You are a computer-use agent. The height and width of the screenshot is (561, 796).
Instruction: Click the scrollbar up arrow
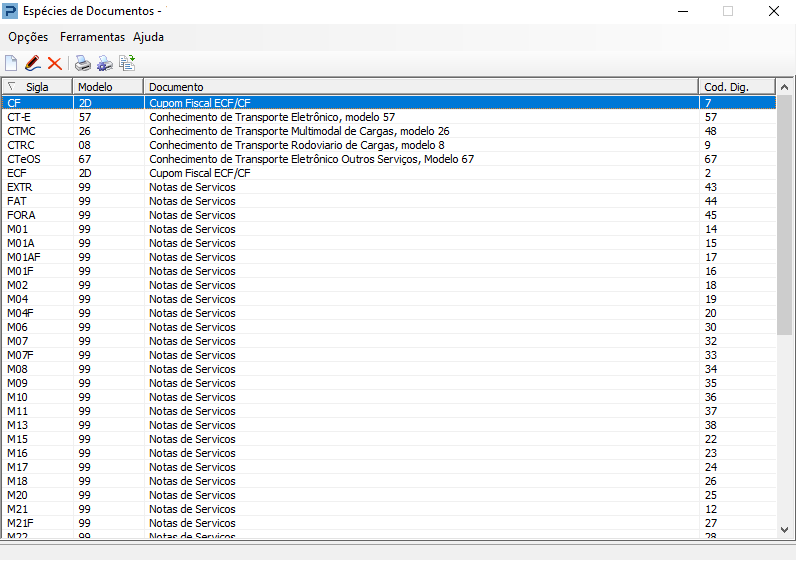[x=784, y=87]
